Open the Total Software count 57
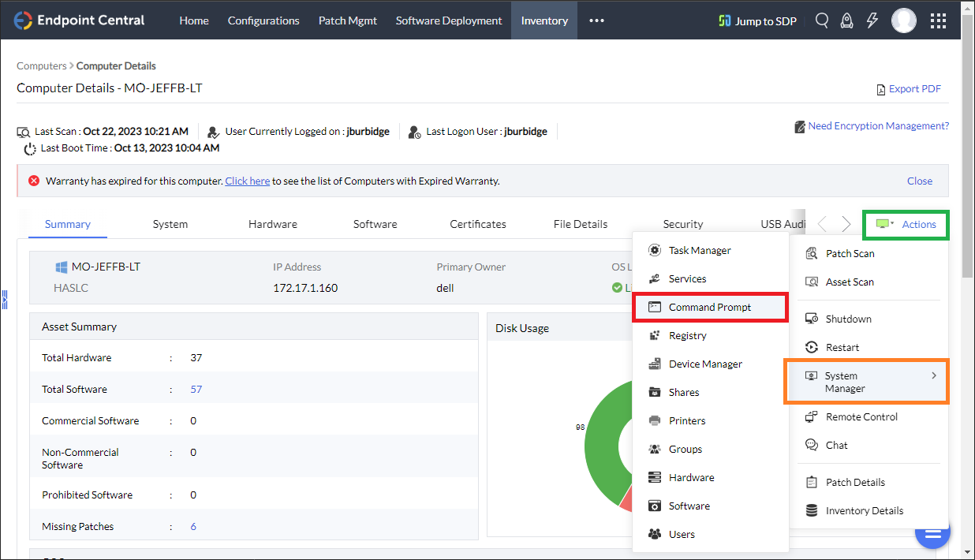Viewport: 975px width, 560px height. (196, 389)
